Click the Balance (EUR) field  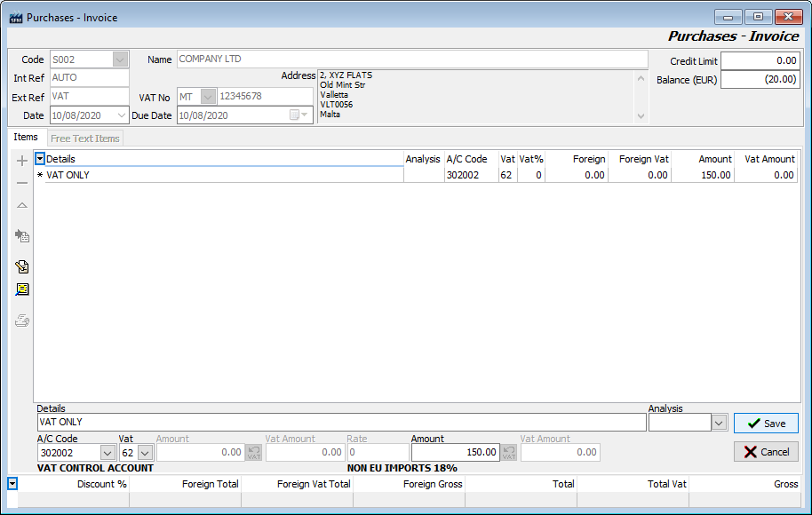[x=760, y=80]
